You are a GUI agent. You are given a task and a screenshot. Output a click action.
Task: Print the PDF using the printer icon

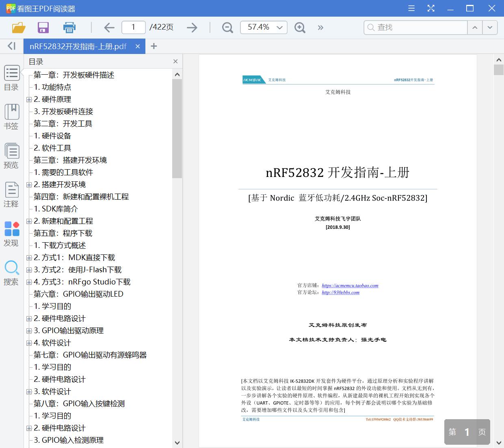click(69, 27)
